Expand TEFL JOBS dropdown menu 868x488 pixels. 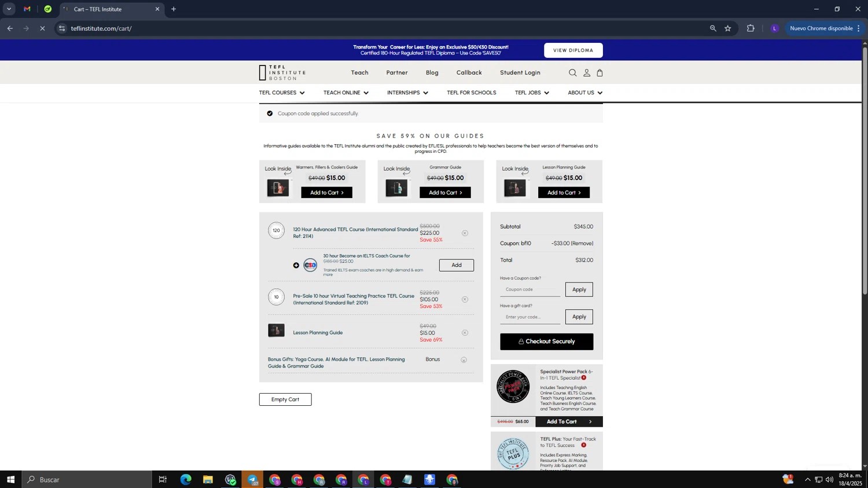pos(532,93)
